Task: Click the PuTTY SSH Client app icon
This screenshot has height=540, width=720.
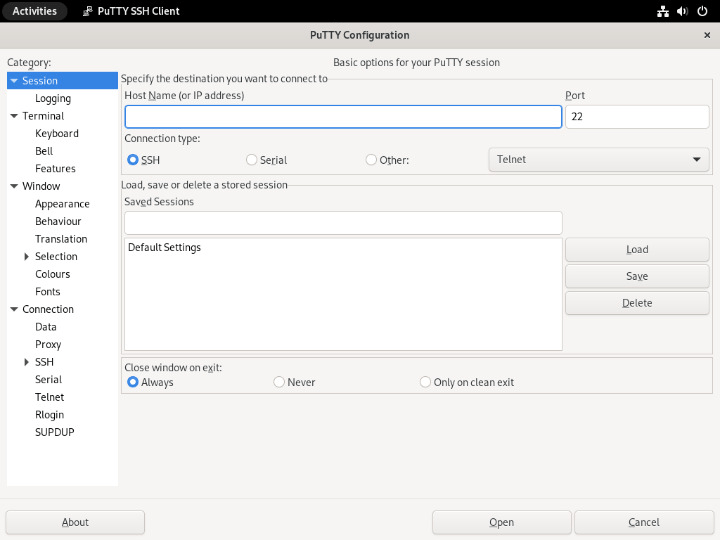Action: 87,11
